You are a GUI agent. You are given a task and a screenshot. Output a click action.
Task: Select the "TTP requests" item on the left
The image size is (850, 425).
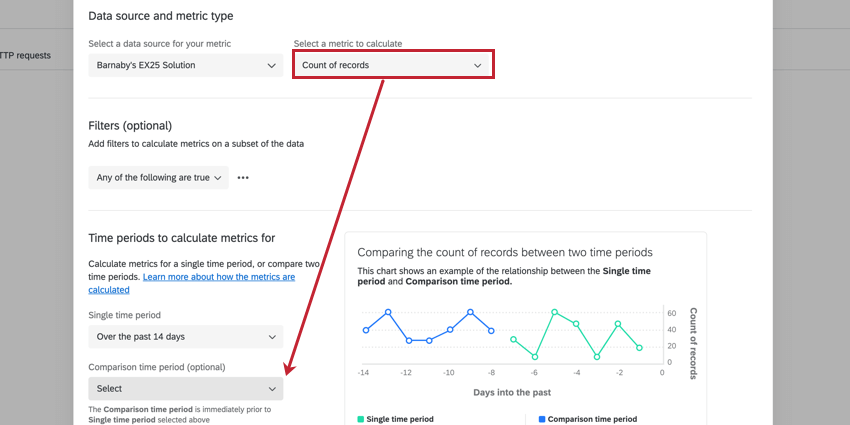[x=25, y=55]
